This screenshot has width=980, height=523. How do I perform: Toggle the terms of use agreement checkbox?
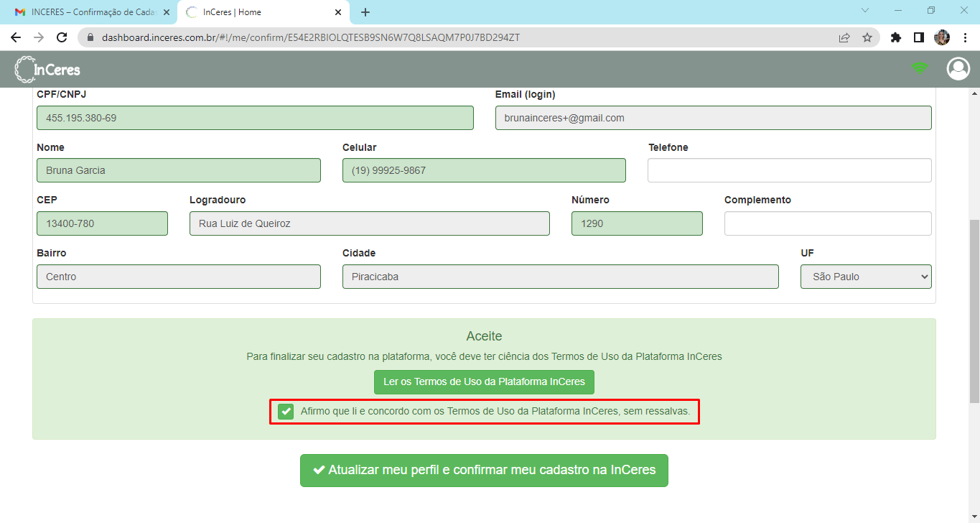286,412
